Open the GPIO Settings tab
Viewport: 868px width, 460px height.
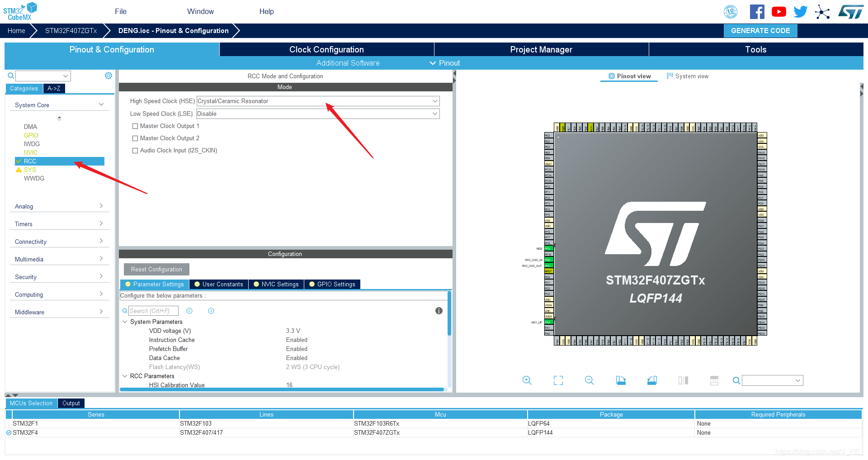click(332, 284)
